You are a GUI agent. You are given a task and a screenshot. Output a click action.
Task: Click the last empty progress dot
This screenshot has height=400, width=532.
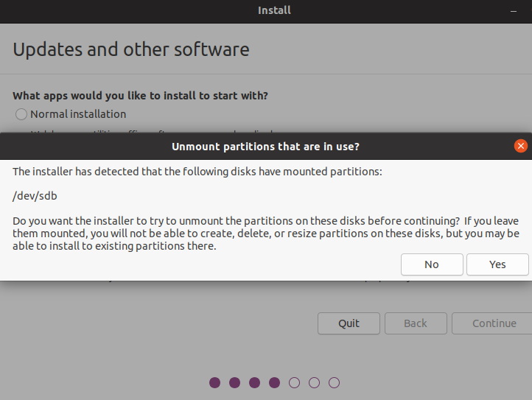(335, 382)
